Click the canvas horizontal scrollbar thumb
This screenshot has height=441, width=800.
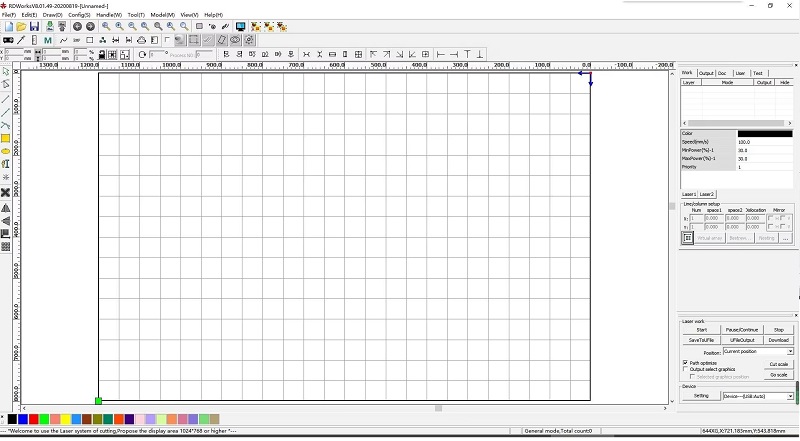438,408
